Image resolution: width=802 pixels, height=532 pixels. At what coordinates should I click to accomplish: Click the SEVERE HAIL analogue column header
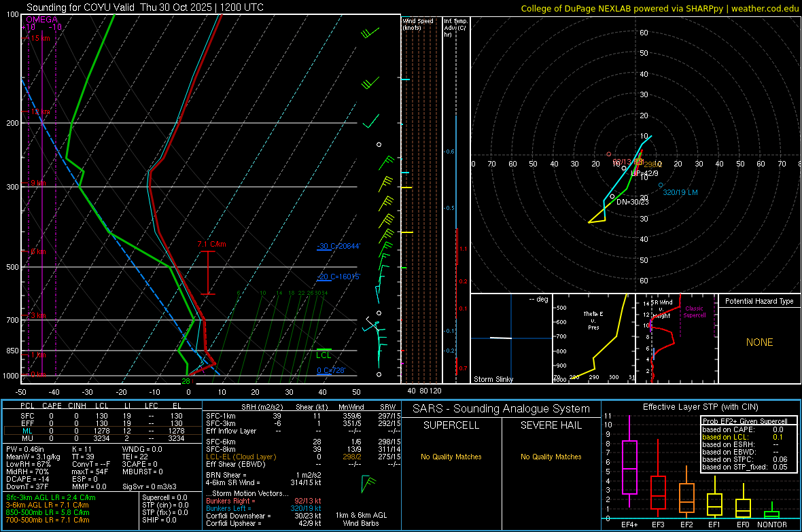(551, 425)
